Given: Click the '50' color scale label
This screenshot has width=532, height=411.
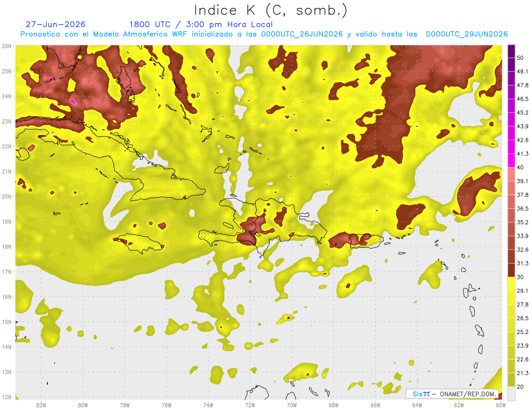Looking at the screenshot, I should [521, 58].
